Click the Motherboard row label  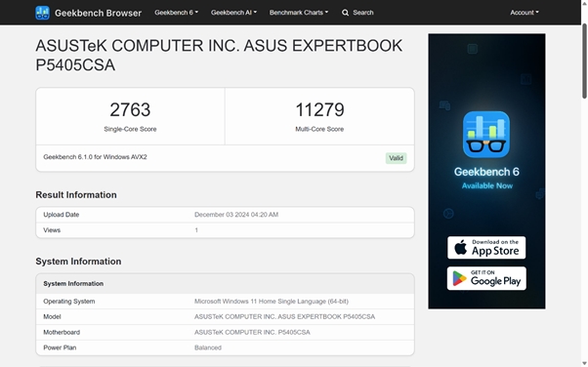pos(62,332)
